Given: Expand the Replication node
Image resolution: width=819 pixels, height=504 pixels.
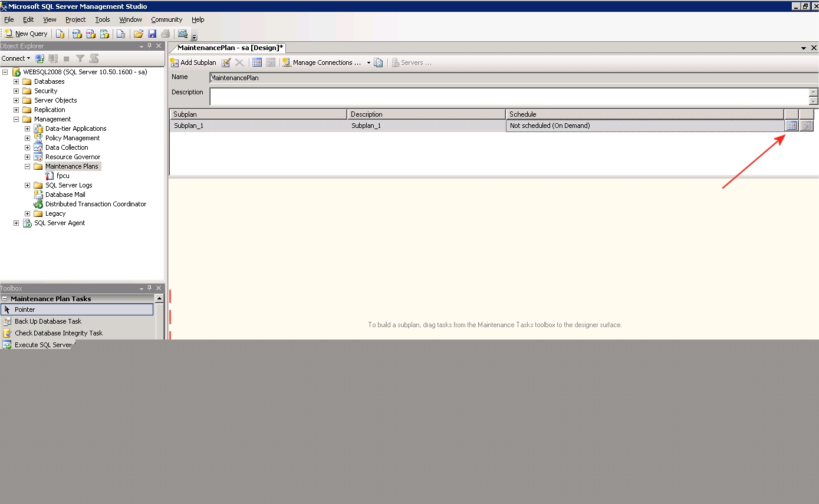Looking at the screenshot, I should [x=16, y=110].
